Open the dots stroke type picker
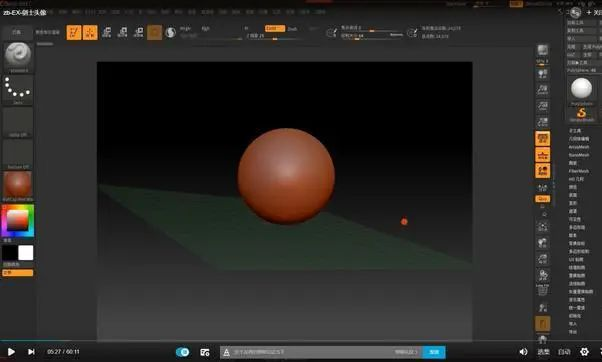The height and width of the screenshot is (362, 602). pos(18,90)
